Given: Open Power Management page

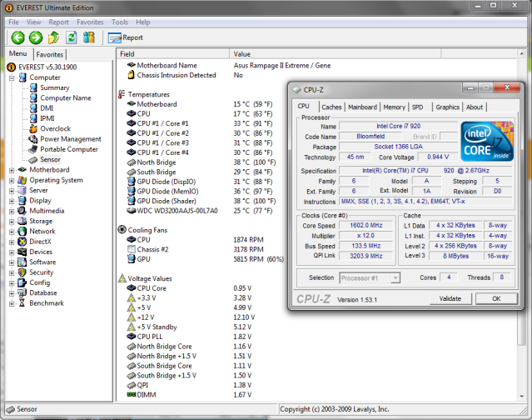Looking at the screenshot, I should point(71,139).
